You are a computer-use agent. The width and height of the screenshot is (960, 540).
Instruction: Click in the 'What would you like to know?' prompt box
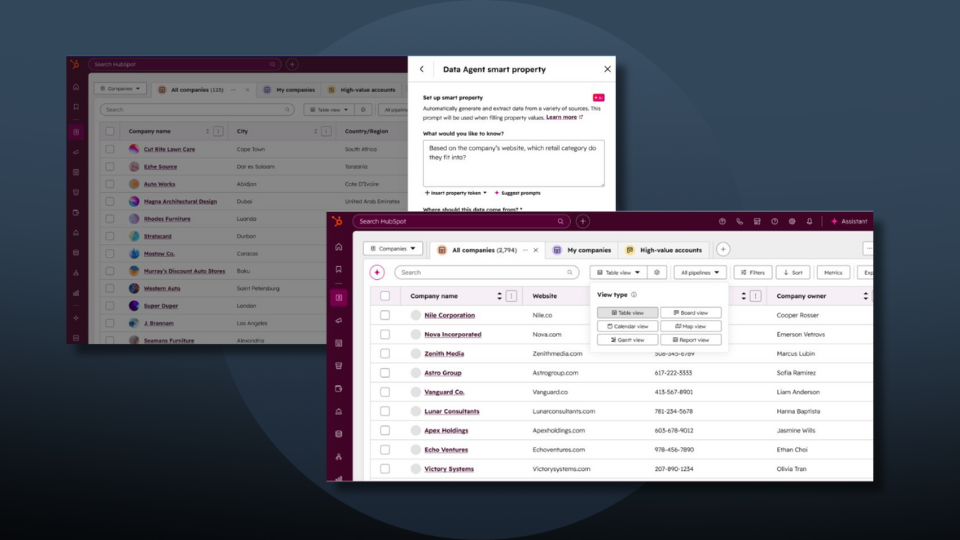(x=513, y=163)
